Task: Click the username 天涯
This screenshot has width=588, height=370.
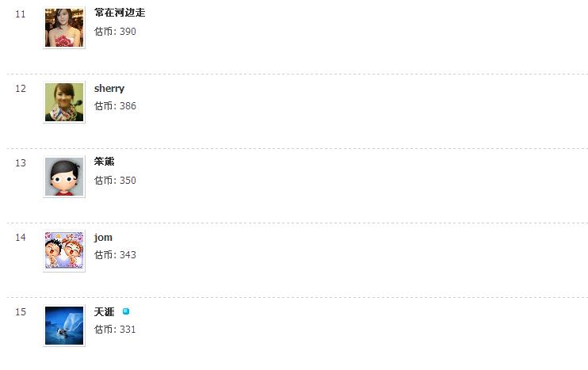Action: pos(105,311)
